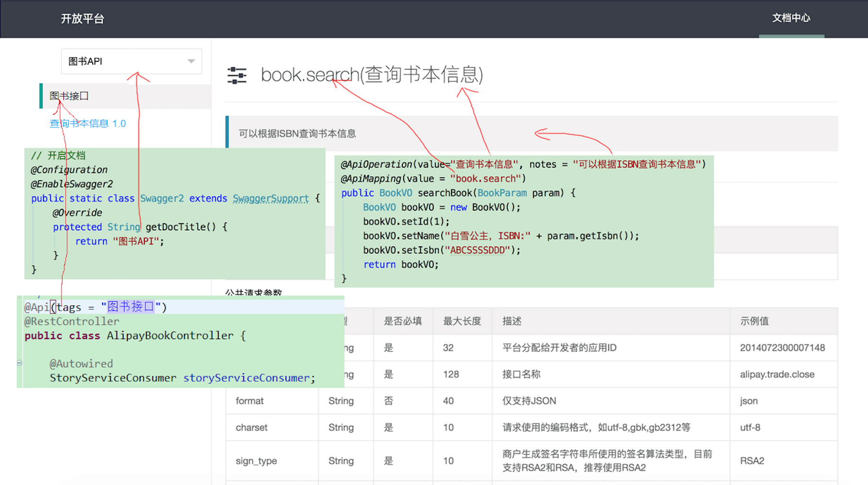Screen dimensions: 868x485
Task: Select the charset parameter row name
Action: click(x=251, y=428)
